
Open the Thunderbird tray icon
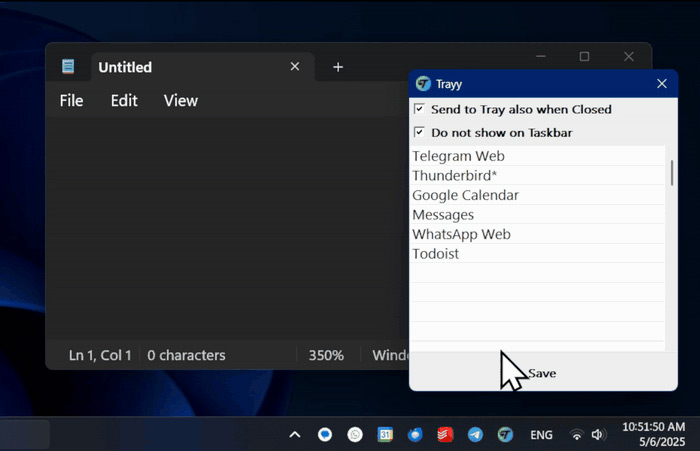tap(415, 434)
